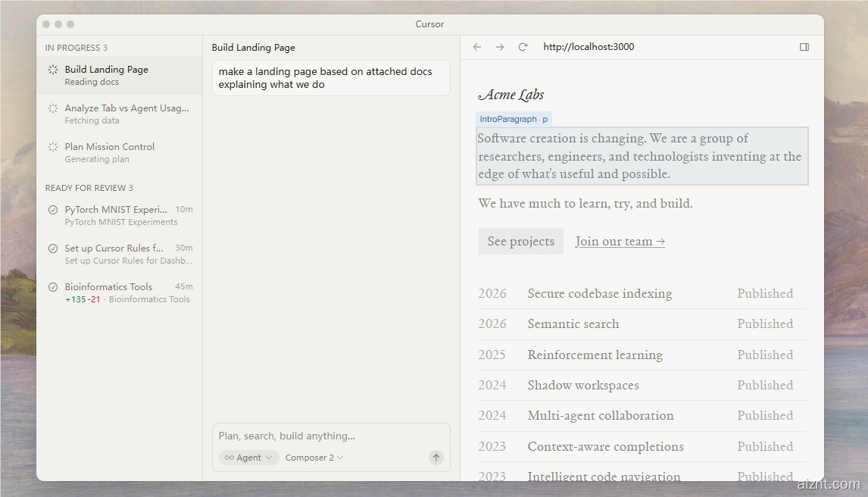Open the Composer 2 model dropdown

314,458
